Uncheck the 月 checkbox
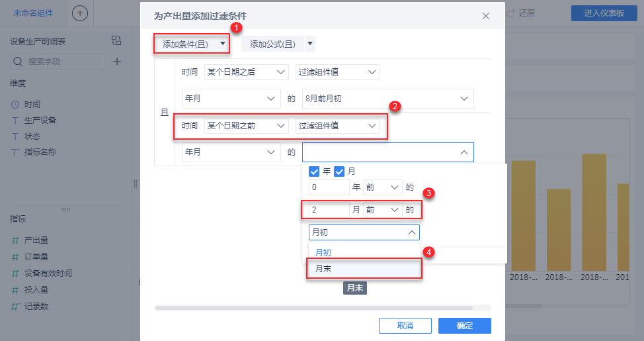Screen dimensions: 644x341 coord(340,171)
